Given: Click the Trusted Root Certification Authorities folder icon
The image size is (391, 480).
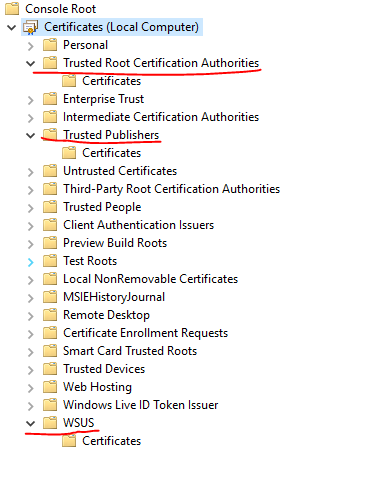Looking at the screenshot, I should point(50,63).
